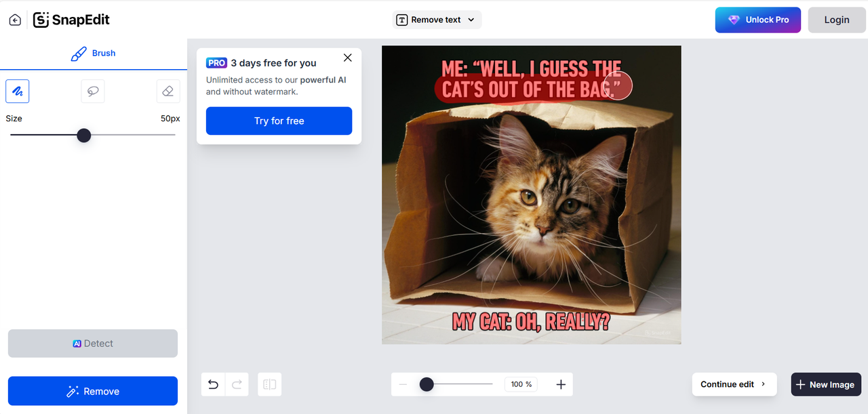Screen dimensions: 868x414
Task: Click the compare before/after icon
Action: (x=270, y=384)
